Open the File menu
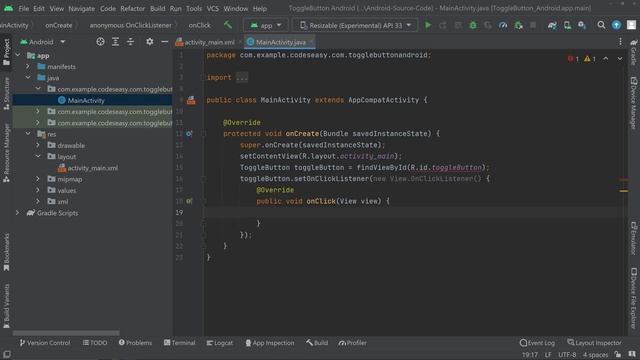This screenshot has width=640, height=360. pyautogui.click(x=24, y=8)
